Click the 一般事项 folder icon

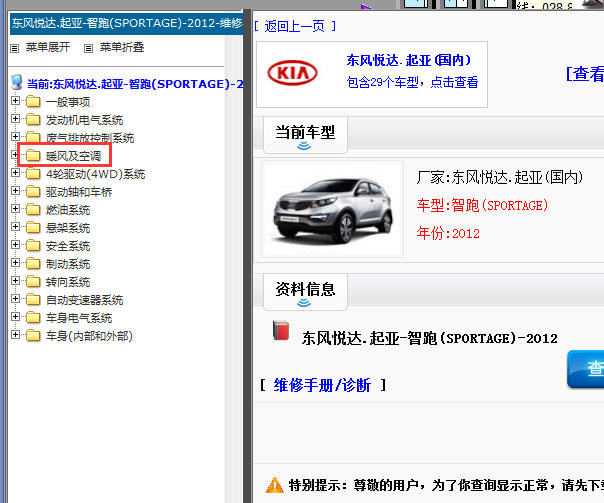tap(33, 102)
